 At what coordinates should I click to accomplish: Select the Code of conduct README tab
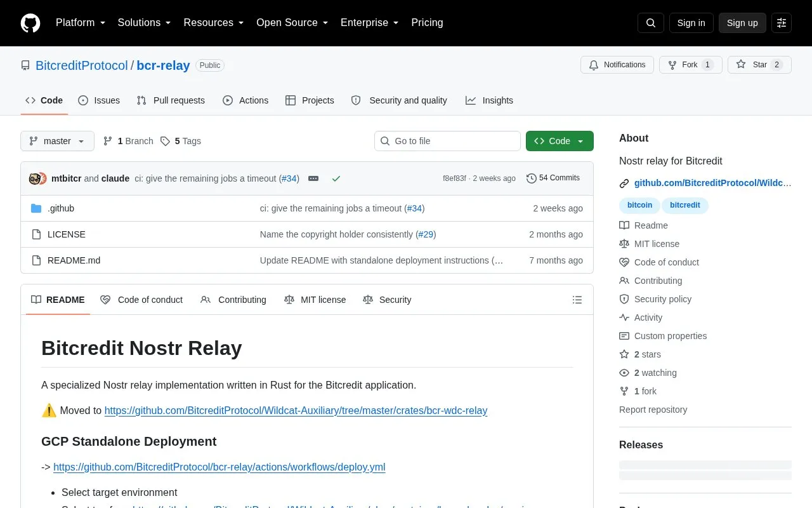pos(141,300)
